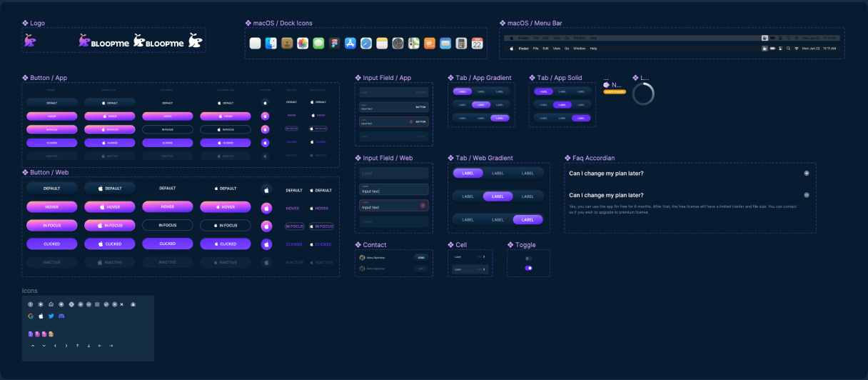This screenshot has height=380, width=868.
Task: Click the red error icon in the Input Field / Web
Action: click(x=423, y=206)
